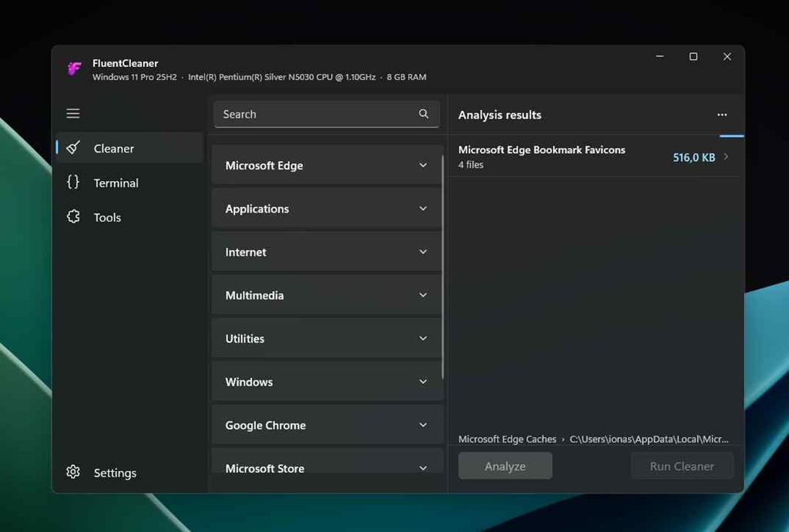Go to the Tools page
789x532 pixels.
(129, 217)
